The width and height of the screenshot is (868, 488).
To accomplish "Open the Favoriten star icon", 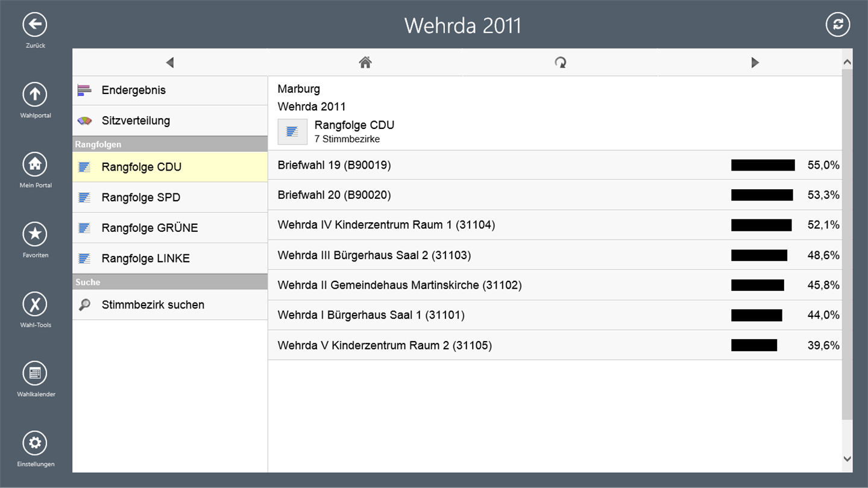I will [x=35, y=234].
